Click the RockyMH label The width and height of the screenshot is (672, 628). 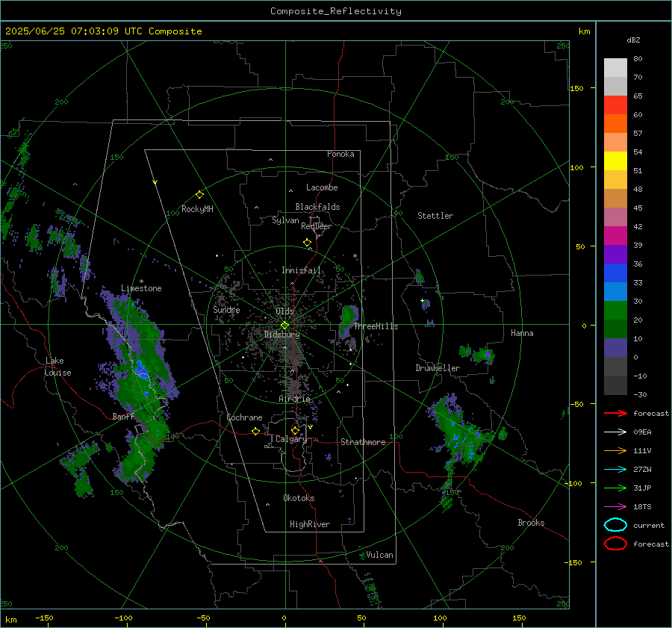pos(197,209)
